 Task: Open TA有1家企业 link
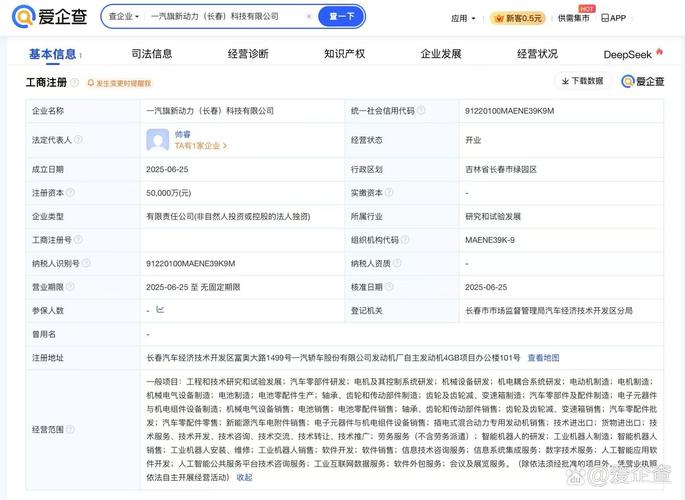(201, 146)
